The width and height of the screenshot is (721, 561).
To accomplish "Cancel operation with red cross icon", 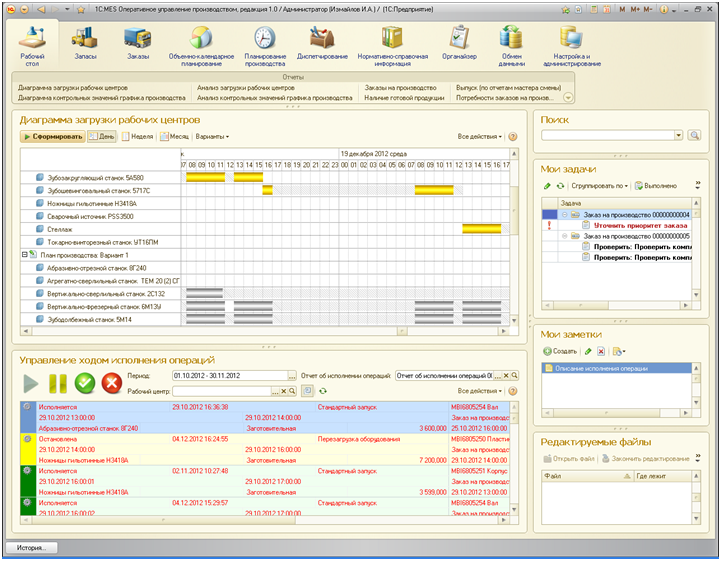I will tap(112, 384).
